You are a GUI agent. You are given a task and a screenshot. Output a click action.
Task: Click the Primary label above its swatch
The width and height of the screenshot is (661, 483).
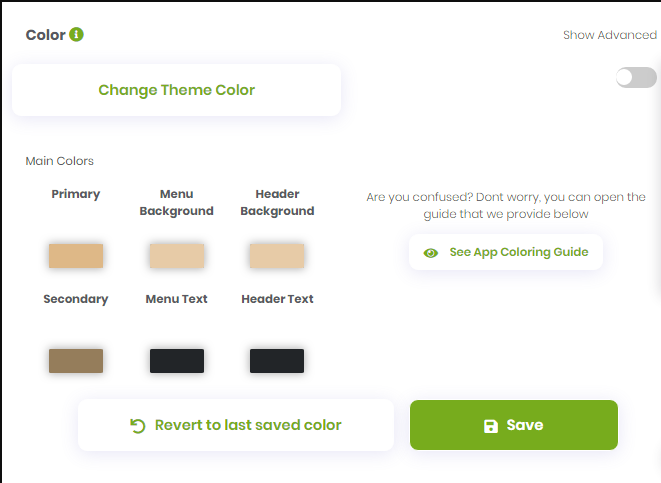tap(76, 194)
